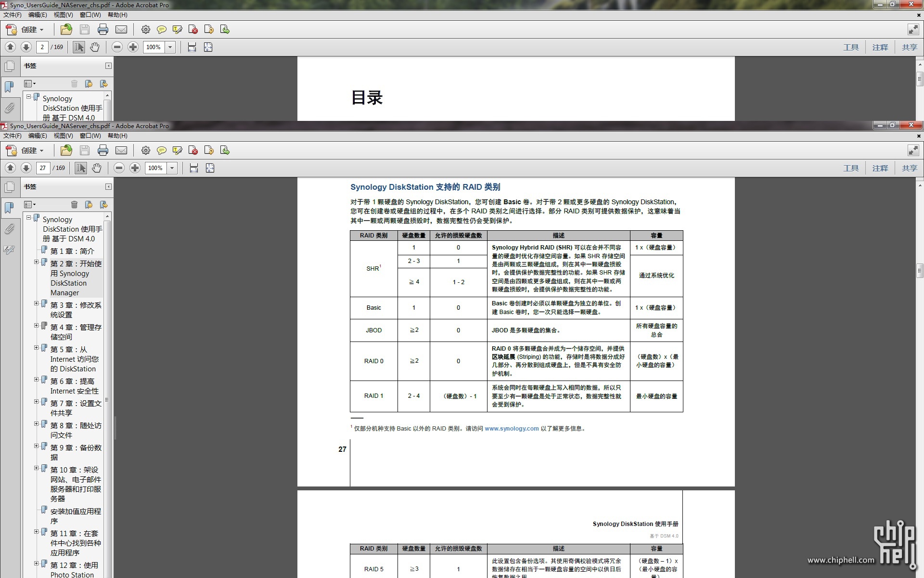Click the fit-width scrolling icon in the front window
The image size is (924, 578).
(194, 168)
